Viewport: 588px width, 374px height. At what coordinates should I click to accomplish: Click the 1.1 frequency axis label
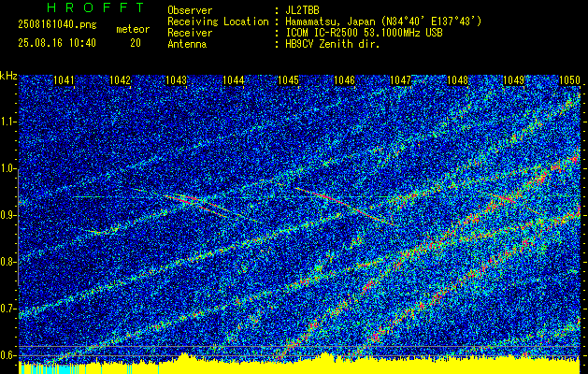point(8,122)
